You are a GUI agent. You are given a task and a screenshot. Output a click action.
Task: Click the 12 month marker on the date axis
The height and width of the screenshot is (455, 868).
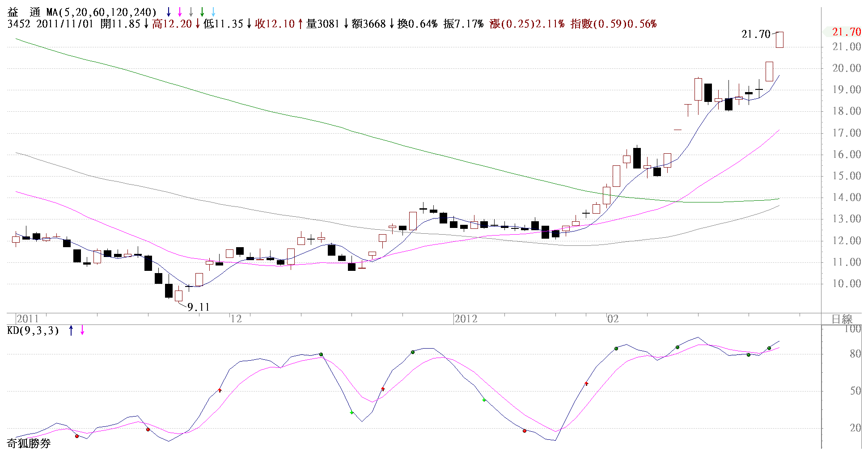coord(236,319)
